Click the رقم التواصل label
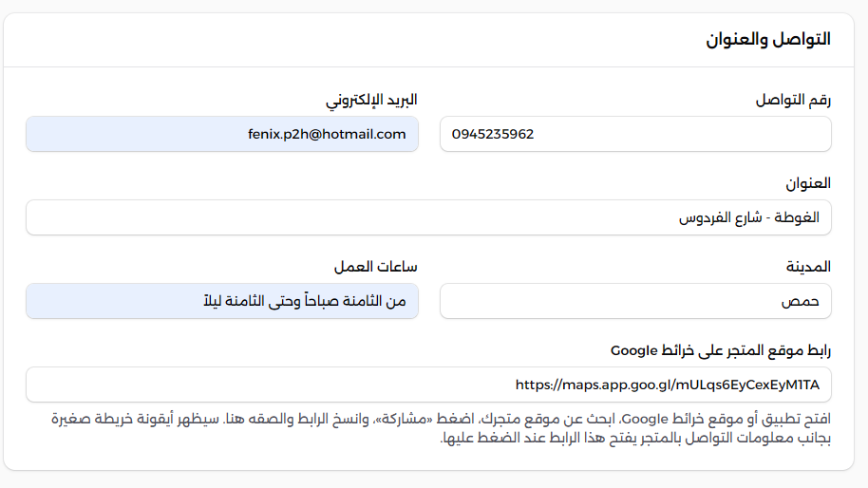Image resolution: width=868 pixels, height=488 pixels. tap(793, 100)
